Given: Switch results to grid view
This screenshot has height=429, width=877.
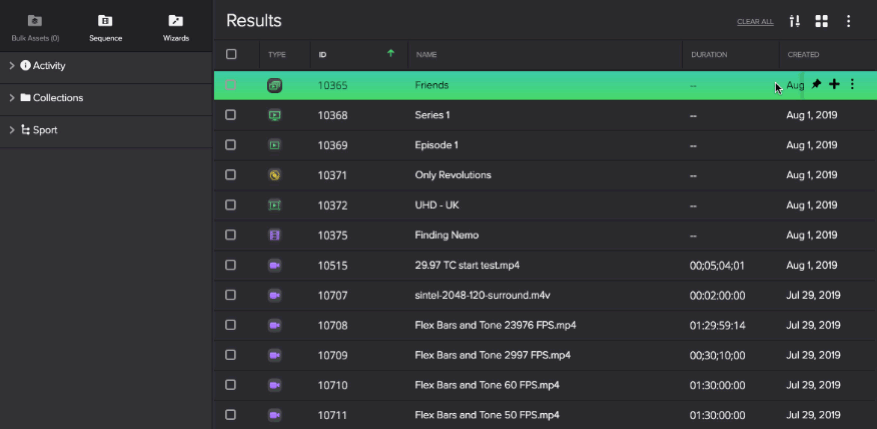Looking at the screenshot, I should click(822, 21).
